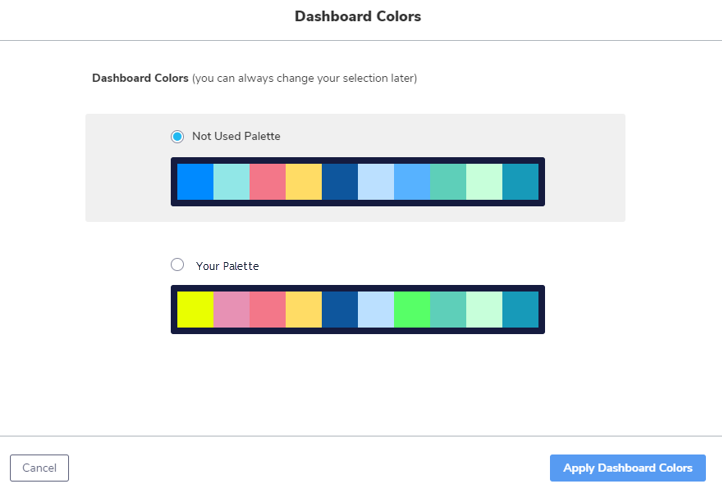The height and width of the screenshot is (493, 722).
Task: Choose salmon pink swatch in Not Used Palette
Action: pyautogui.click(x=267, y=182)
